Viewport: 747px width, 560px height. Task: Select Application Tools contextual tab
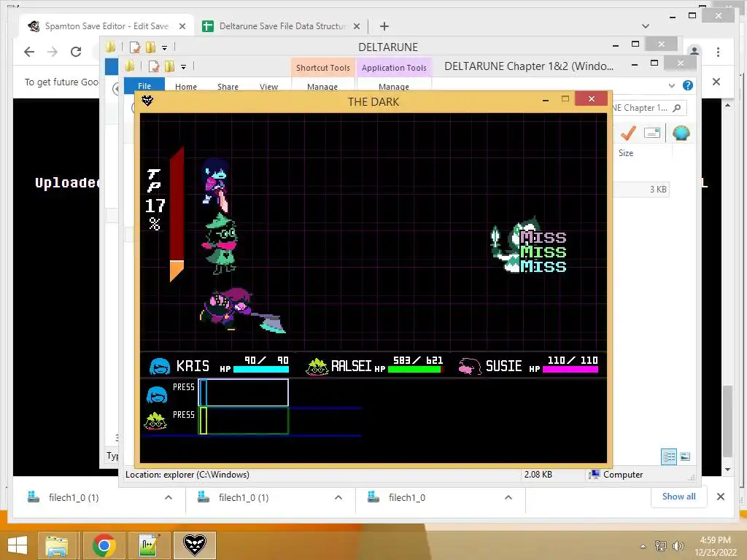(394, 68)
